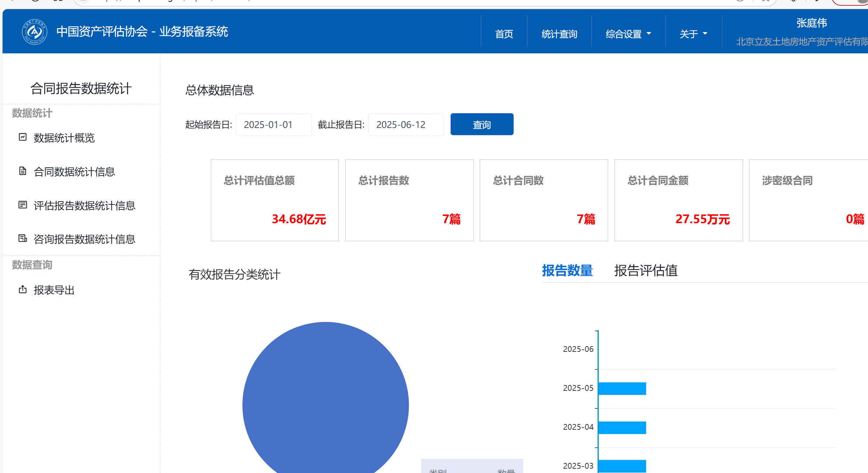Viewport: 868px width, 473px height.
Task: Open the 关于 dropdown menu
Action: [693, 34]
